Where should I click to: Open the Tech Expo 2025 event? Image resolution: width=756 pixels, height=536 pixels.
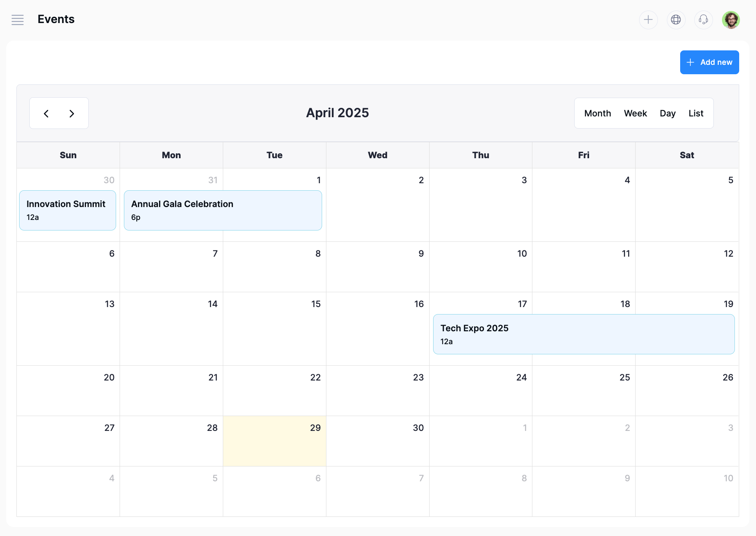[584, 334]
